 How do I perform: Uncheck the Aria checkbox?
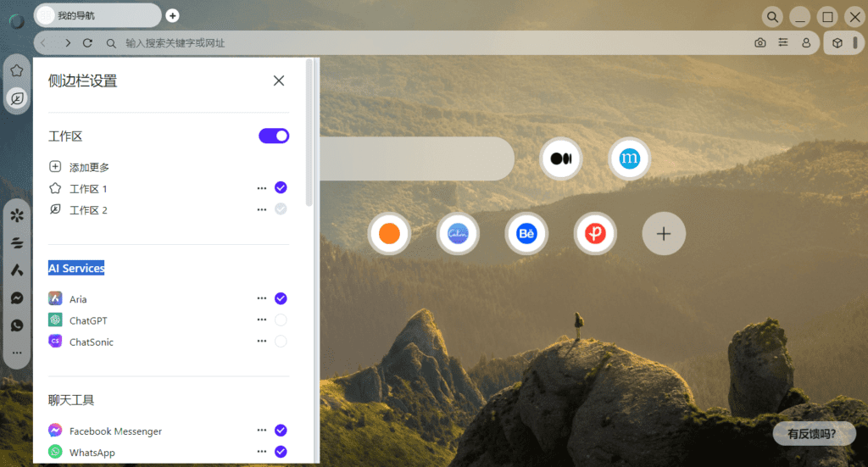[281, 298]
